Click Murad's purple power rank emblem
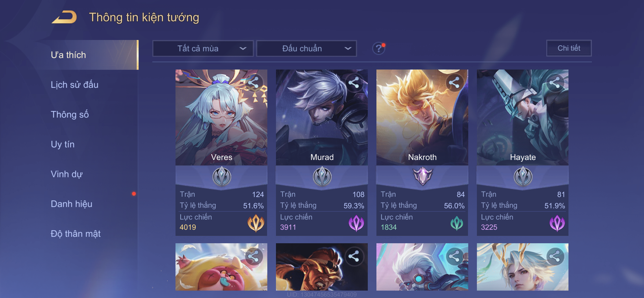644x298 pixels. click(x=356, y=223)
